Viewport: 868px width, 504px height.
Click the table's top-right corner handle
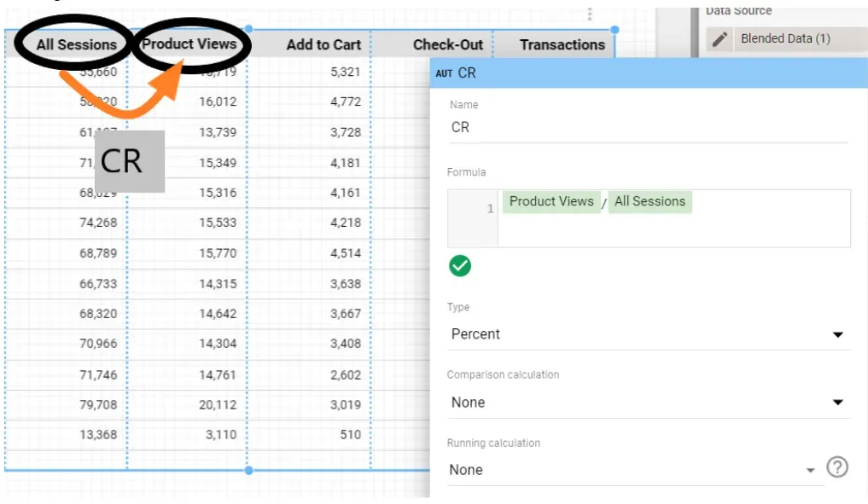point(615,29)
